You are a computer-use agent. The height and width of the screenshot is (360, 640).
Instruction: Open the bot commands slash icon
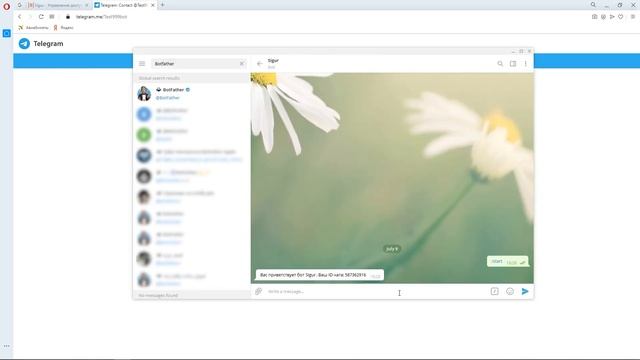click(x=495, y=291)
